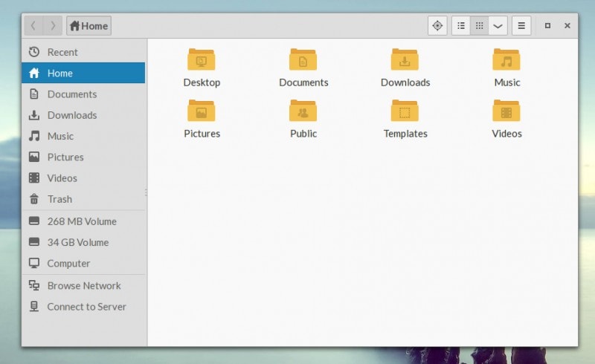Open the Downloads folder icon in main pane
The image size is (595, 364).
[405, 59]
